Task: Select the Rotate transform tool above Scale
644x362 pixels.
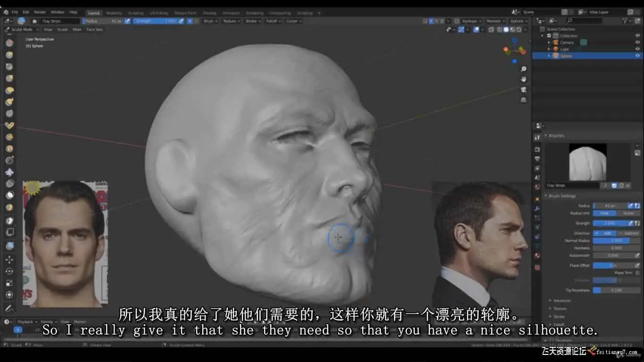Action: 9,271
